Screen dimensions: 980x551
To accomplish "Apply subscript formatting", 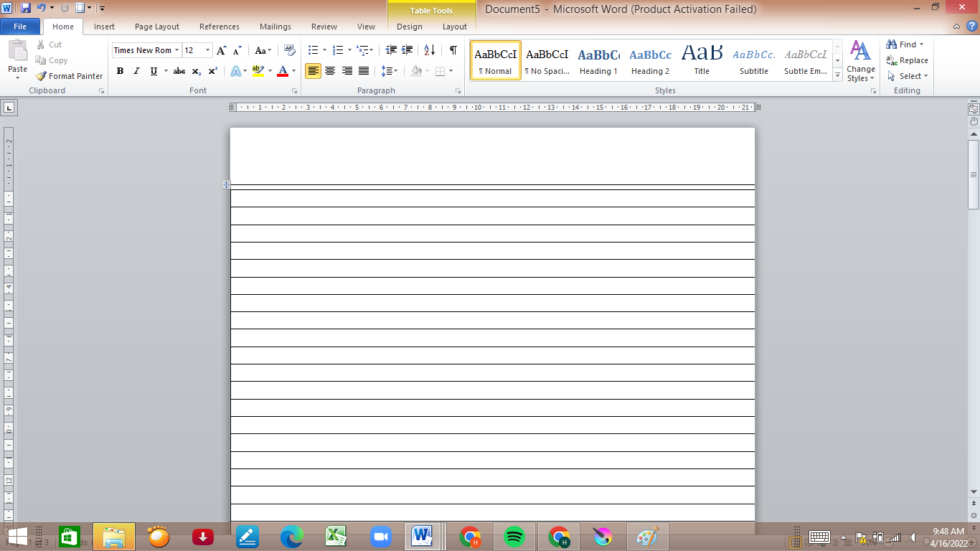I will [x=196, y=71].
